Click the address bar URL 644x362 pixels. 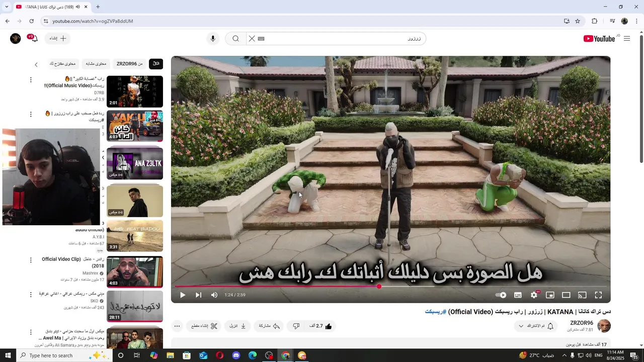pos(93,21)
